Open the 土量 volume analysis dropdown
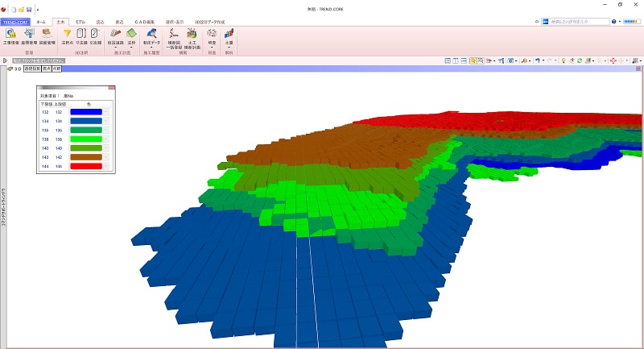The height and width of the screenshot is (349, 644). tap(229, 46)
